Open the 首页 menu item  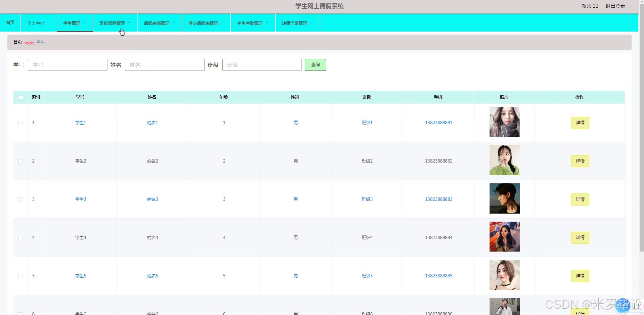coord(10,22)
